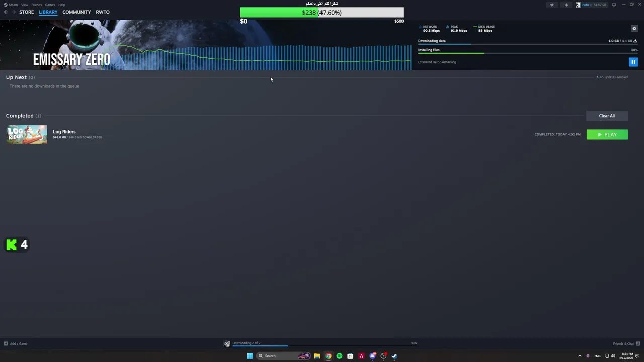Click the download arrow icon beside 4.1 GB
Image resolution: width=644 pixels, height=362 pixels.
635,41
